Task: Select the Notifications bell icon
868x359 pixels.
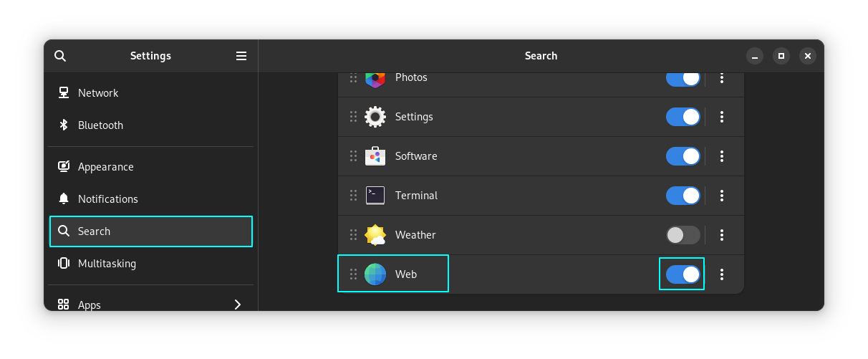Action: [x=64, y=198]
